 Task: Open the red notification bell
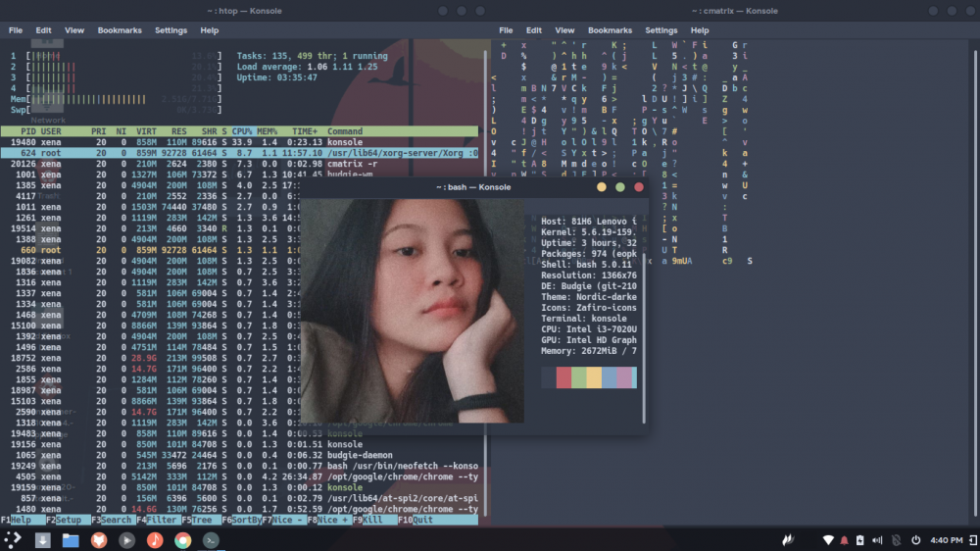pos(845,540)
